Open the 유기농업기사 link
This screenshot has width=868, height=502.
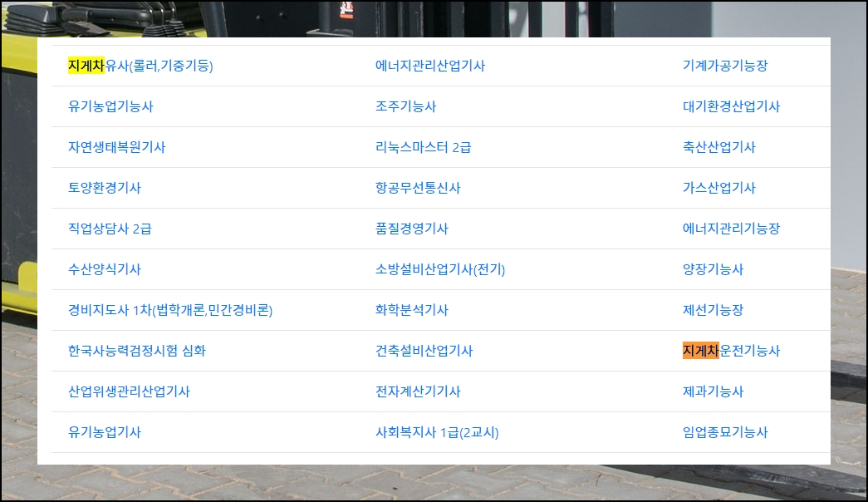click(105, 432)
